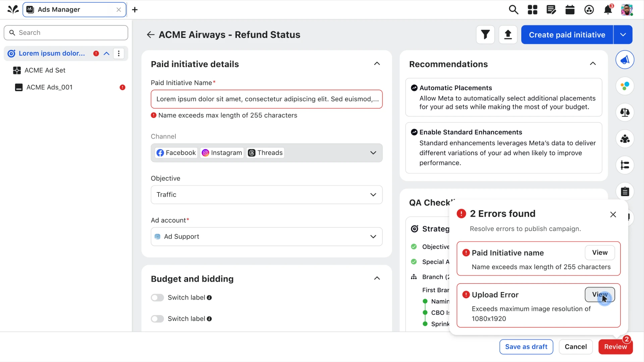Viewport: 644px width, 362px height.
Task: Click Create paid initiative button
Action: pos(567,35)
